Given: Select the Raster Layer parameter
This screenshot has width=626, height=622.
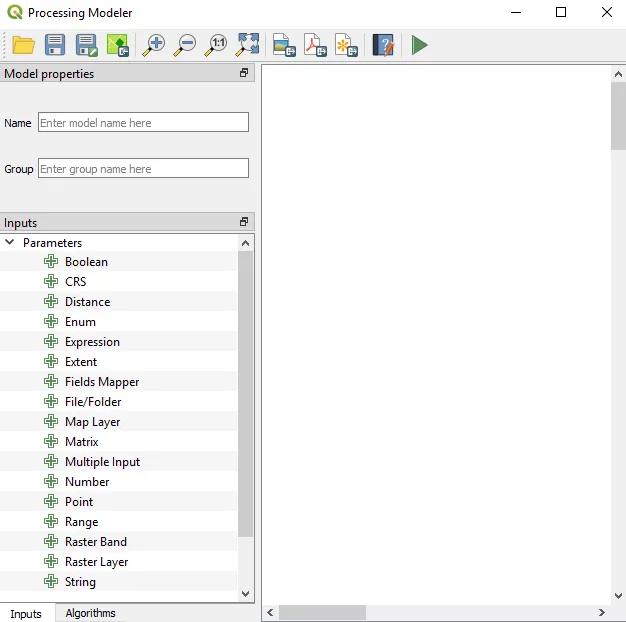Looking at the screenshot, I should pos(96,562).
